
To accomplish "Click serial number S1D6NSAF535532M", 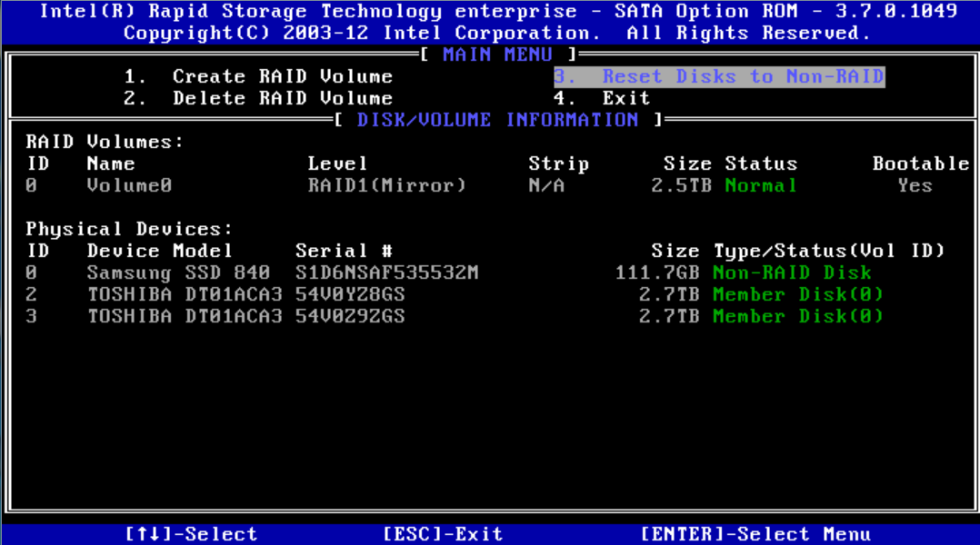I will click(x=387, y=272).
